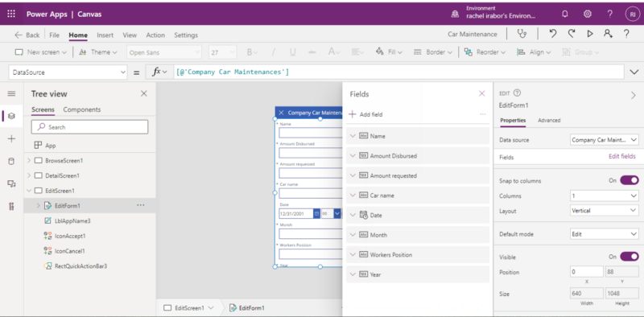Click the help question mark under Environment
This screenshot has width=644, height=317.
609,14
